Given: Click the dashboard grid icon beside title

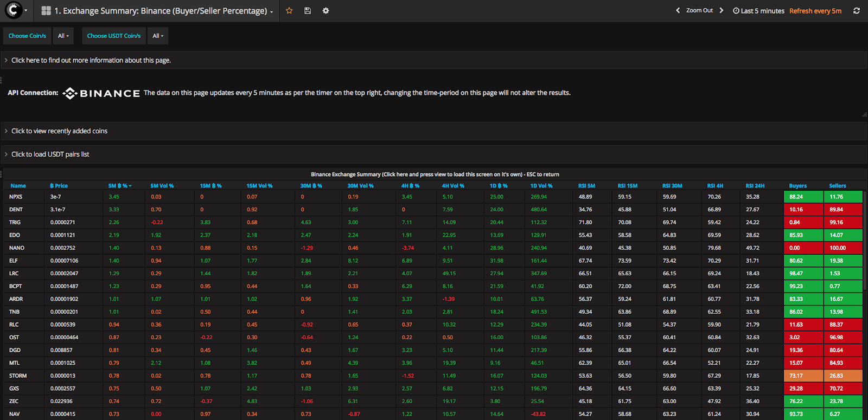Looking at the screenshot, I should tap(46, 11).
